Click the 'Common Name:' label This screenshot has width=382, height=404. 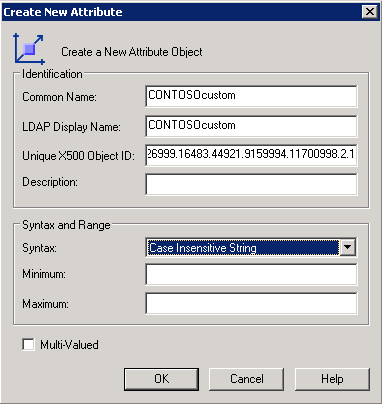[x=59, y=97]
